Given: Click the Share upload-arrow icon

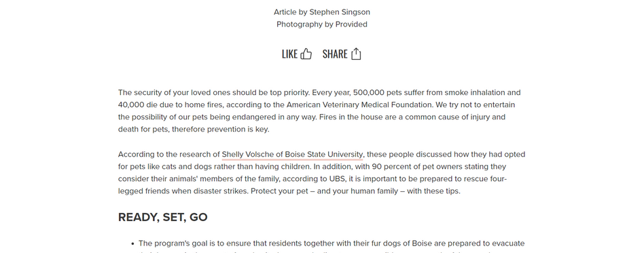Looking at the screenshot, I should [x=356, y=54].
